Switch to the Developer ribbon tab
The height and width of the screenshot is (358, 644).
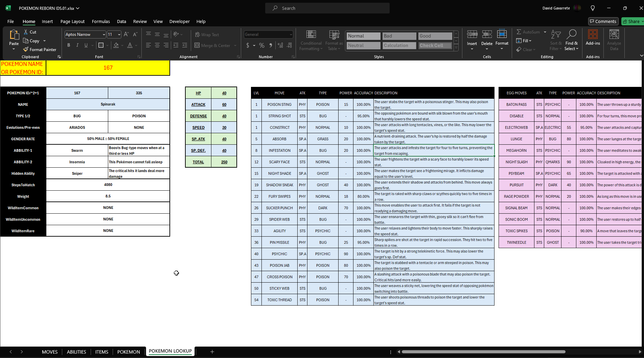[x=179, y=21]
